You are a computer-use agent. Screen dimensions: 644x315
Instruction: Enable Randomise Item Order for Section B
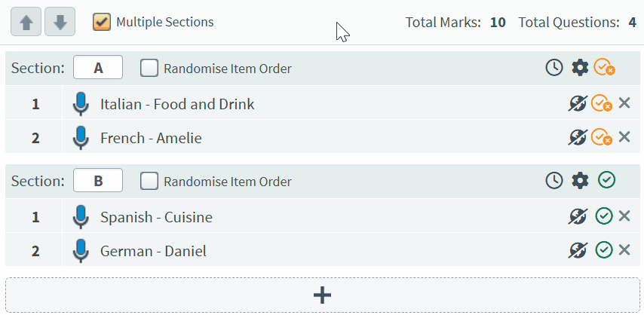(149, 181)
